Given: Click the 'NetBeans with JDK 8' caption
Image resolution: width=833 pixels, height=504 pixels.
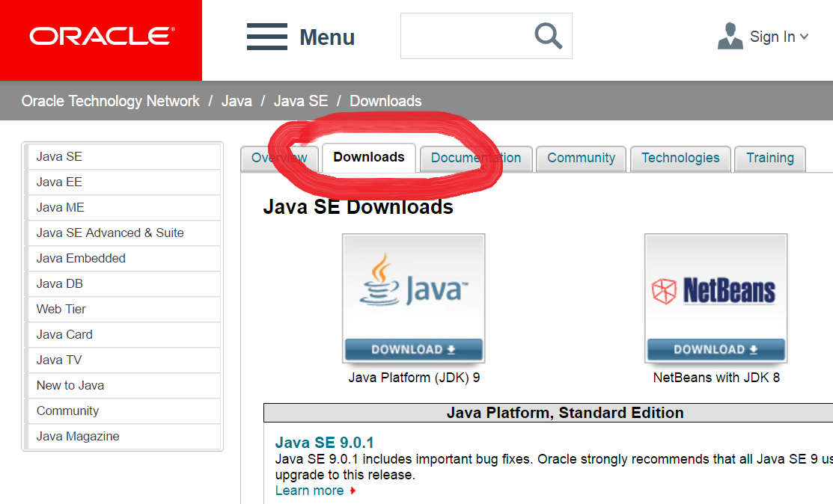Looking at the screenshot, I should pyautogui.click(x=716, y=378).
